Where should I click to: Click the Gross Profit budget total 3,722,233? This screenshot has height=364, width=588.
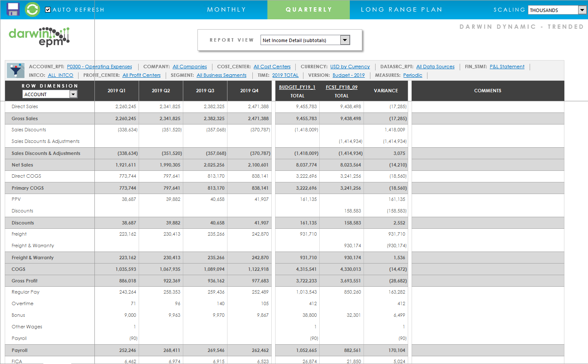306,281
